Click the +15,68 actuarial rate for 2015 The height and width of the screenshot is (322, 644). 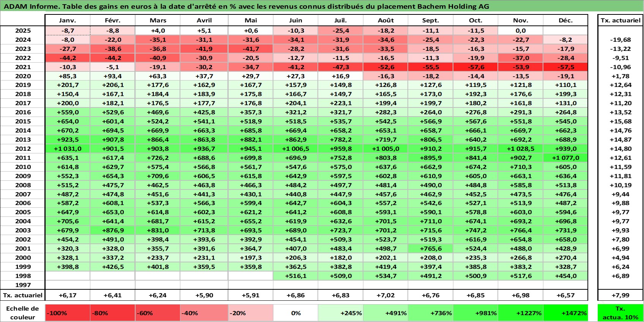click(x=620, y=122)
